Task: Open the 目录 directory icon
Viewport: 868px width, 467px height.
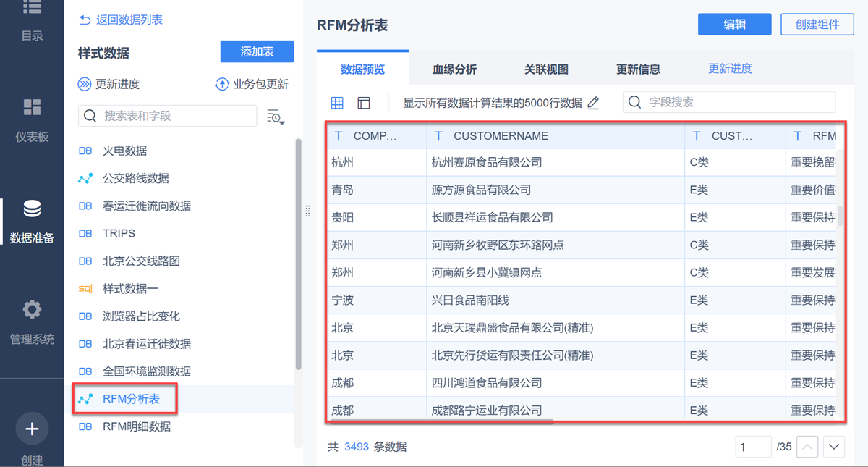Action: tap(32, 9)
